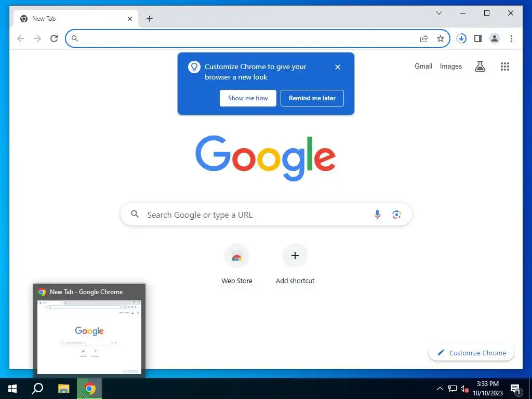Click the Chrome taskbar icon
The width and height of the screenshot is (532, 399).
click(x=89, y=389)
